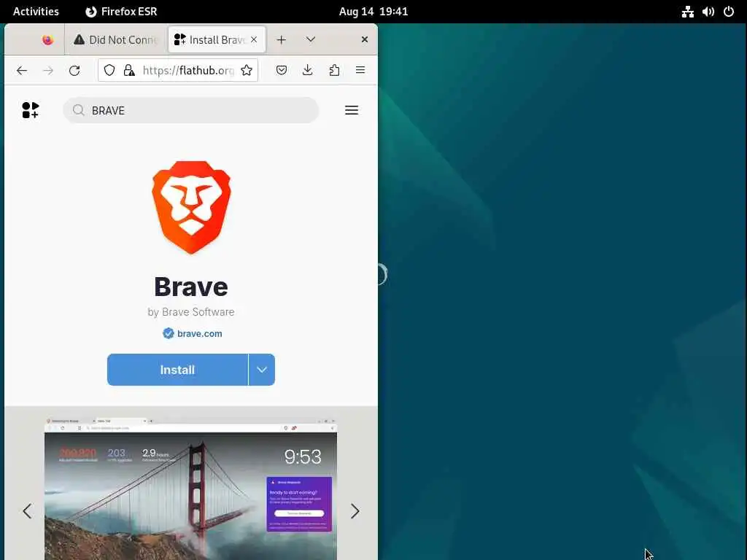Open the volume indicator in the top bar
The height and width of the screenshot is (560, 747).
(708, 12)
